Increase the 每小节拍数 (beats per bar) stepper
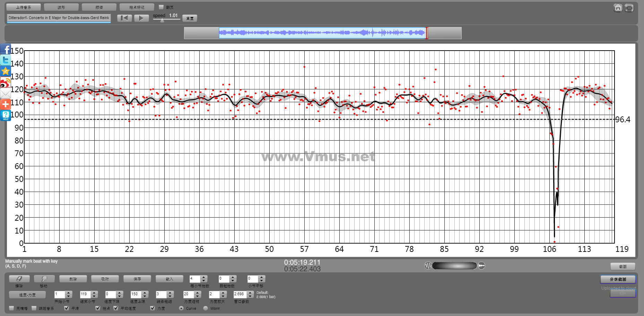 click(204, 277)
